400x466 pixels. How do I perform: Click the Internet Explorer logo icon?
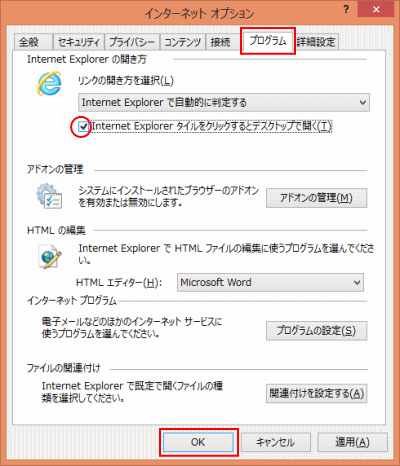[x=49, y=83]
